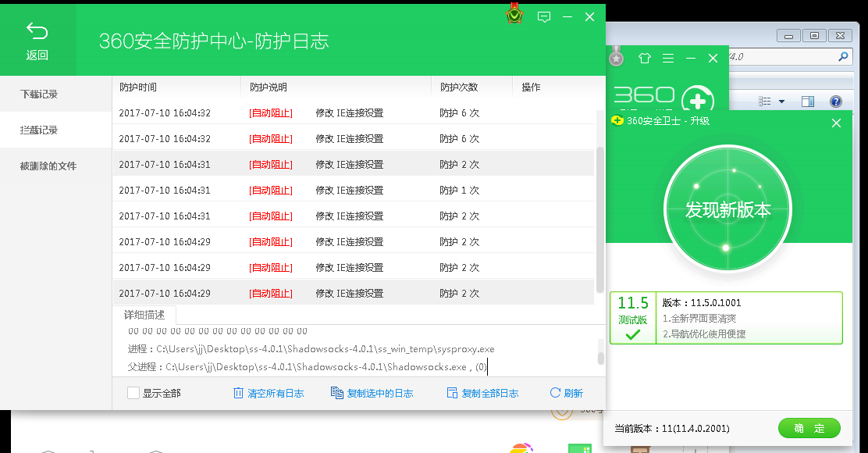Screen dimensions: 868x453
Task: Expand the view options dropdown arrow
Action: click(781, 102)
